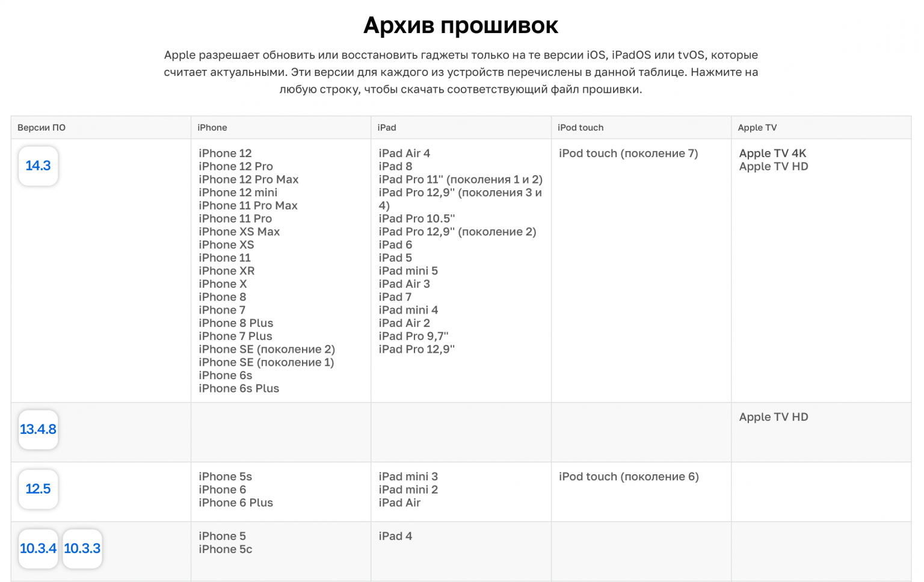Select iPhone 12 mini entry
Viewport: 924px width, 582px height.
pyautogui.click(x=238, y=193)
